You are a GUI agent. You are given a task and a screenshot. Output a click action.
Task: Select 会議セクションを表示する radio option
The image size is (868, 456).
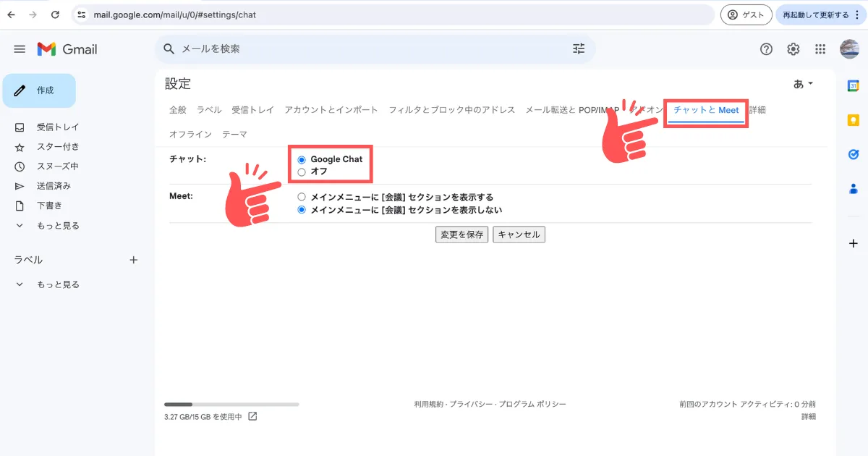[x=302, y=197]
